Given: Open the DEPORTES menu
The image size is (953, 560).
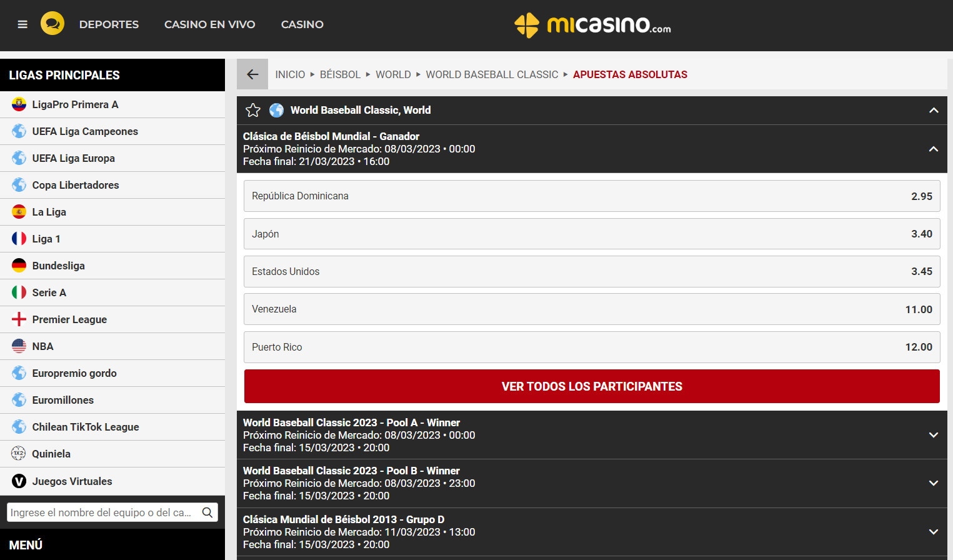Looking at the screenshot, I should pyautogui.click(x=109, y=24).
